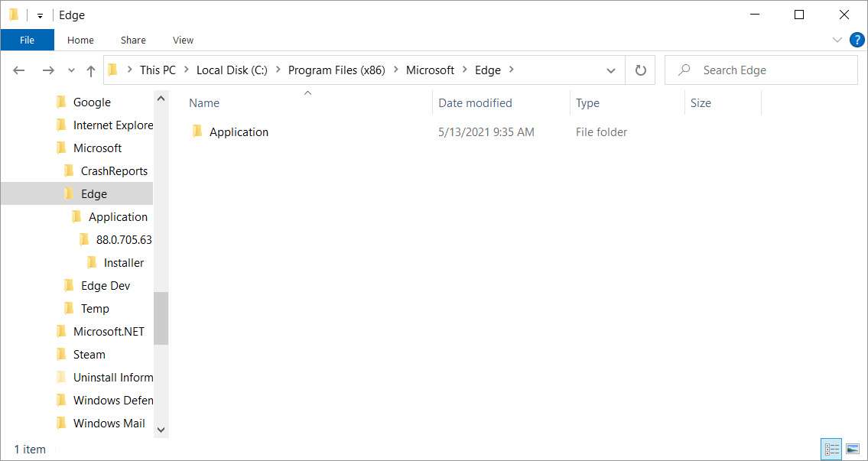The image size is (868, 461).
Task: Click the folder icon in the address bar
Action: point(113,70)
